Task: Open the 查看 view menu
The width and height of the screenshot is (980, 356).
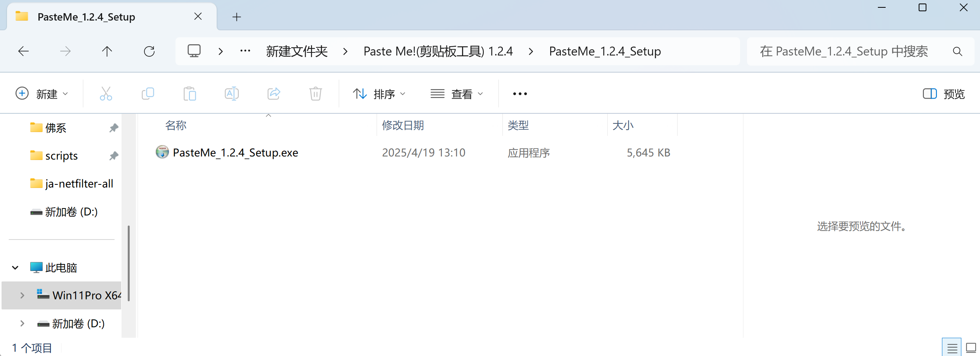Action: point(457,94)
